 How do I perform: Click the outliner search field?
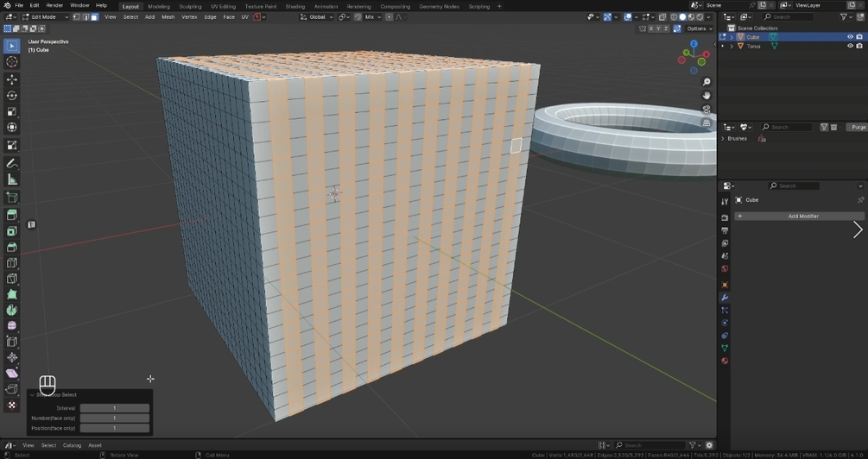pos(789,17)
